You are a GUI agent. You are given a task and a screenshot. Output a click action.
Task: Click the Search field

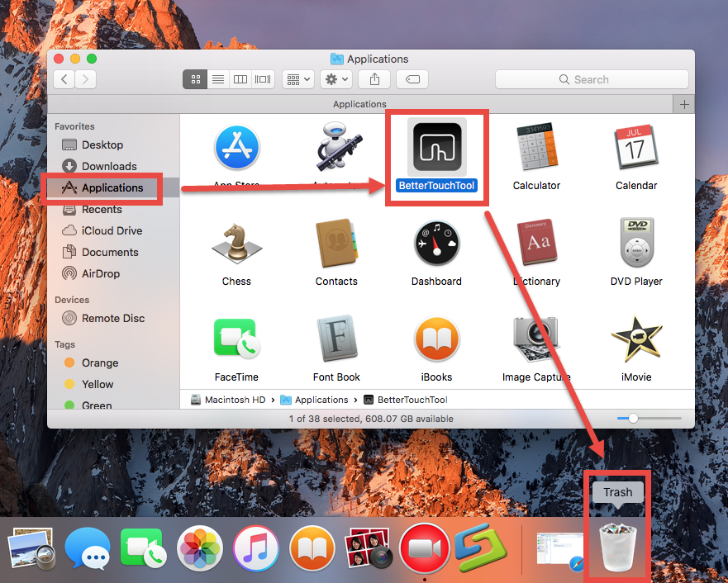pyautogui.click(x=591, y=79)
